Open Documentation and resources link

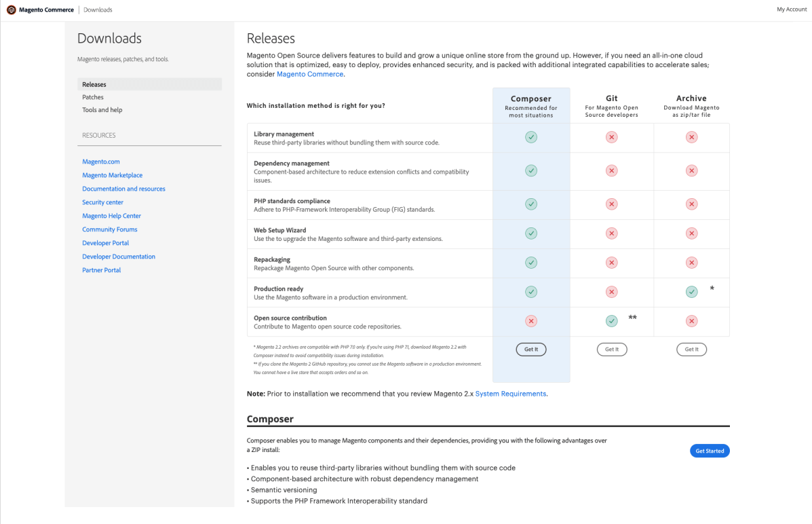(x=123, y=189)
